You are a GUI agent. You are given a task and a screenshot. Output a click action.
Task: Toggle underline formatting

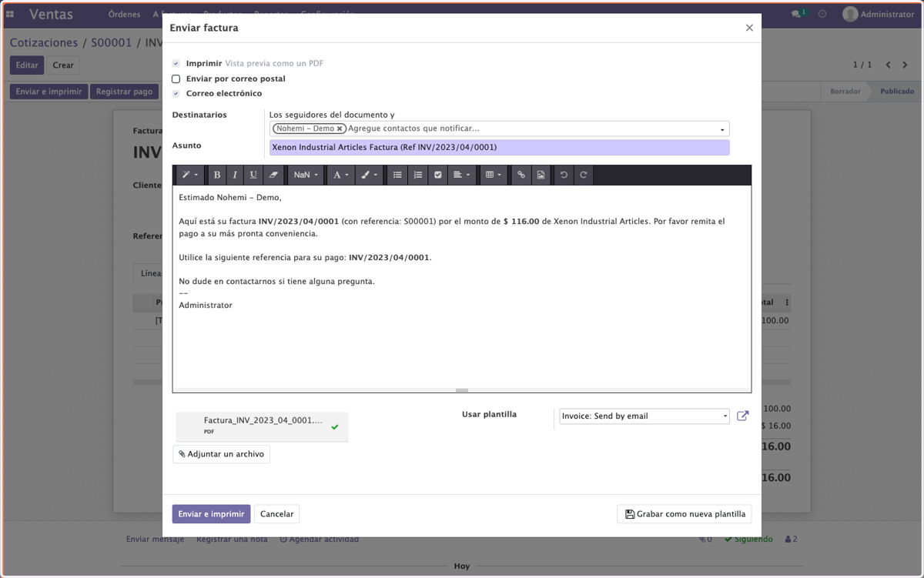(x=253, y=175)
